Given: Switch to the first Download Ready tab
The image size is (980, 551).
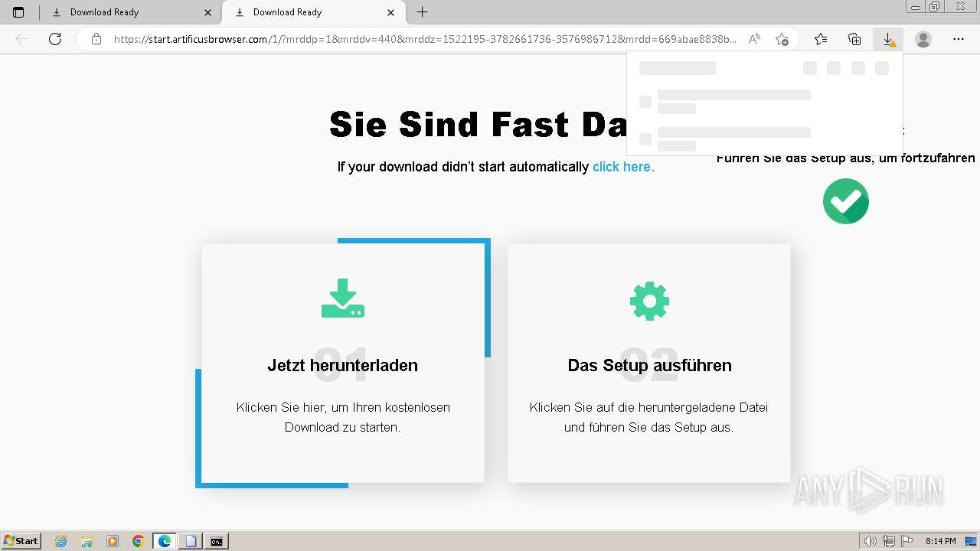Looking at the screenshot, I should click(x=130, y=12).
